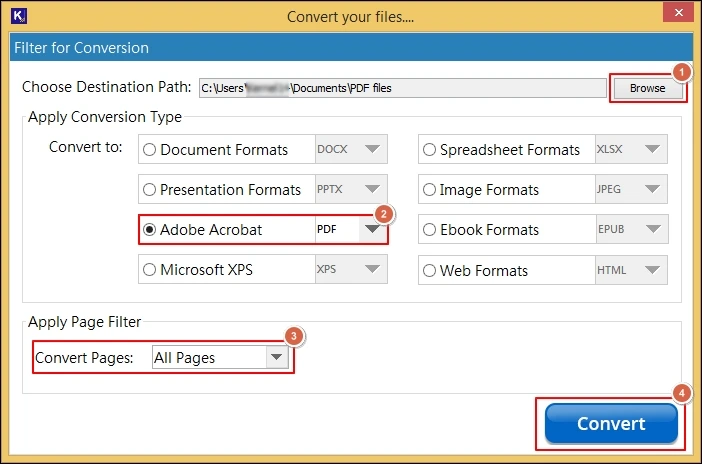Open the JPEG format dropdown
Image resolution: width=702 pixels, height=464 pixels.
click(x=631, y=189)
